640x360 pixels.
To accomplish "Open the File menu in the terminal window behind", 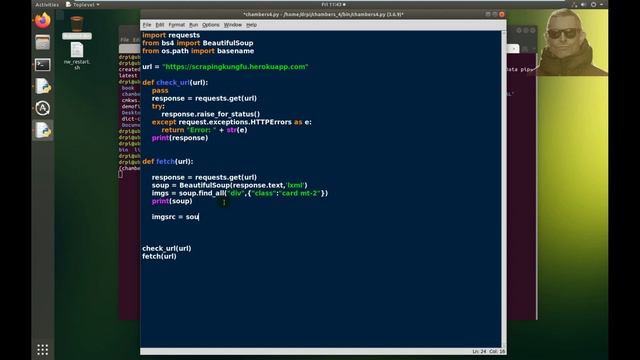I will click(125, 40).
